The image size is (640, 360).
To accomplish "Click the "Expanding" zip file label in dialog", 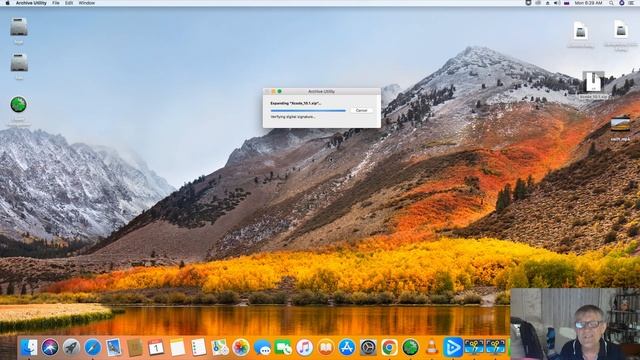I will (x=296, y=103).
